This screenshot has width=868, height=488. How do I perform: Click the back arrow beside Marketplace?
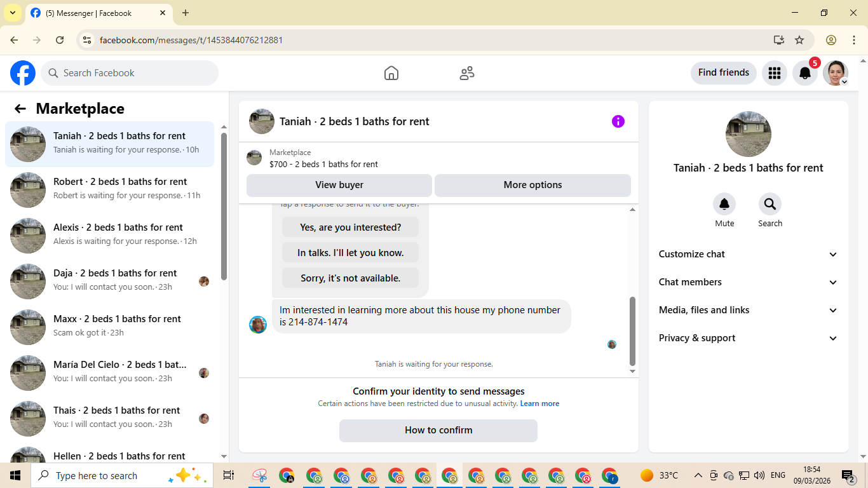(20, 109)
